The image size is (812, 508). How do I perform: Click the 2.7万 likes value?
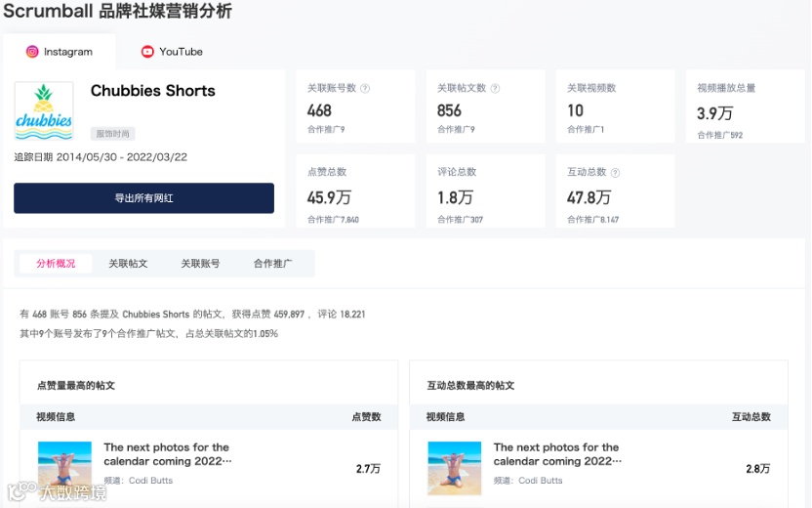point(368,469)
